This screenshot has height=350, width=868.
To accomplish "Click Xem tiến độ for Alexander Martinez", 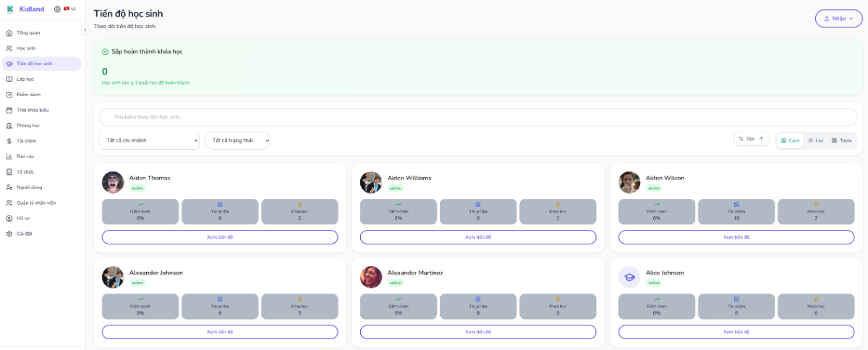I will pyautogui.click(x=478, y=332).
